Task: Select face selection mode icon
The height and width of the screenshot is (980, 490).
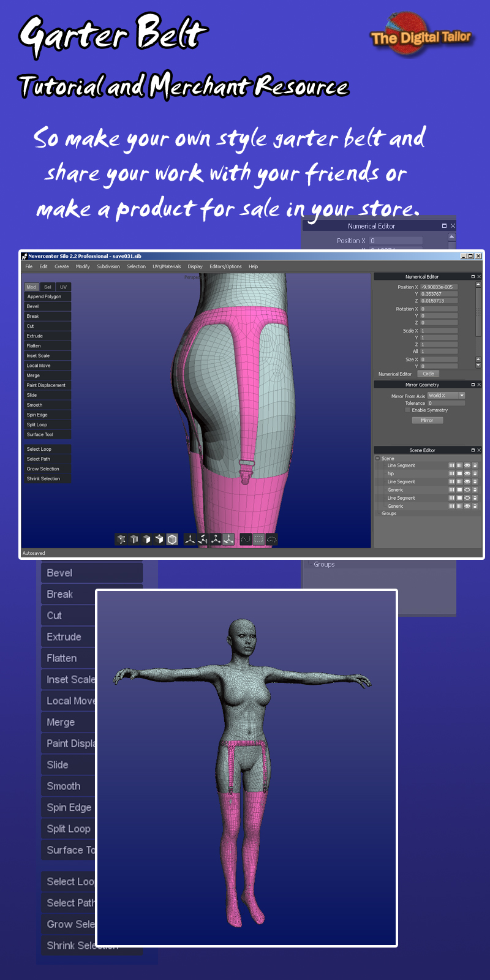Action: [146, 539]
